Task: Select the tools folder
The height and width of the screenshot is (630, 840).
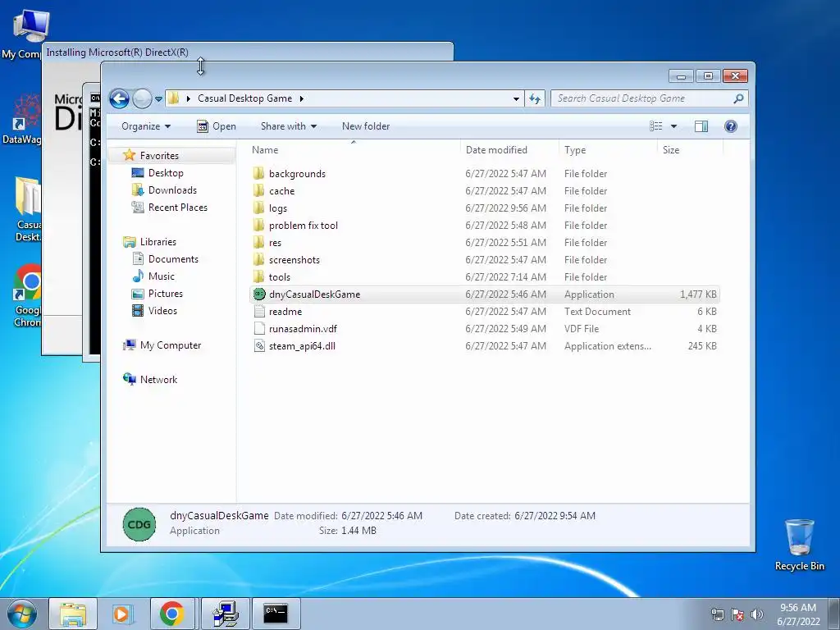Action: [279, 277]
